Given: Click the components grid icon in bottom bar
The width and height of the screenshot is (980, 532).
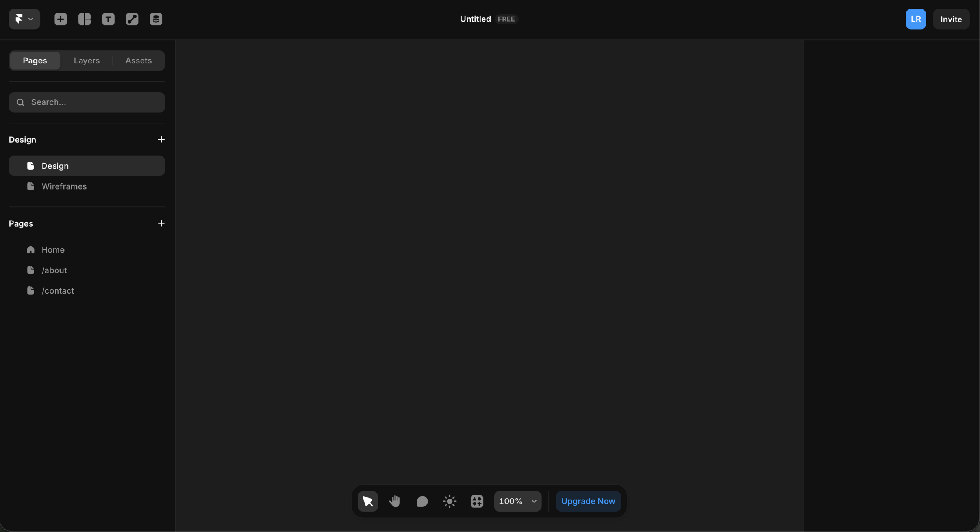Looking at the screenshot, I should pyautogui.click(x=477, y=501).
